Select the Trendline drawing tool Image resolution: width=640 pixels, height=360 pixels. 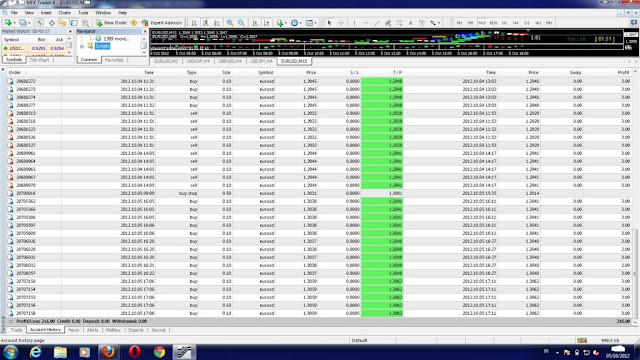[377, 23]
